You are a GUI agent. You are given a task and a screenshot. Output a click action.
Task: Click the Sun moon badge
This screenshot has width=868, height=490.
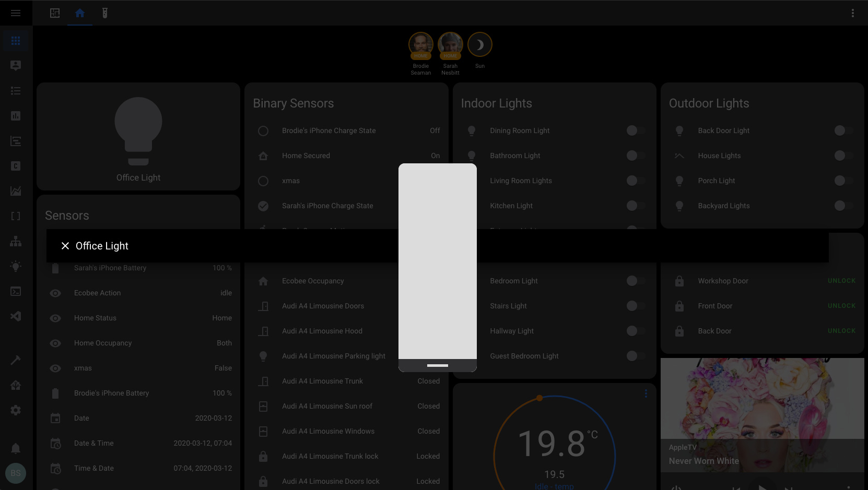(x=479, y=45)
